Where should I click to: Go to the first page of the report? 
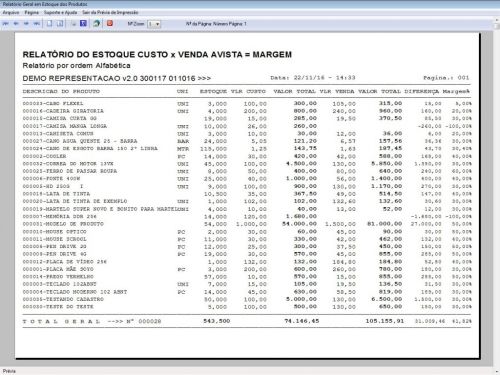click(x=6, y=24)
